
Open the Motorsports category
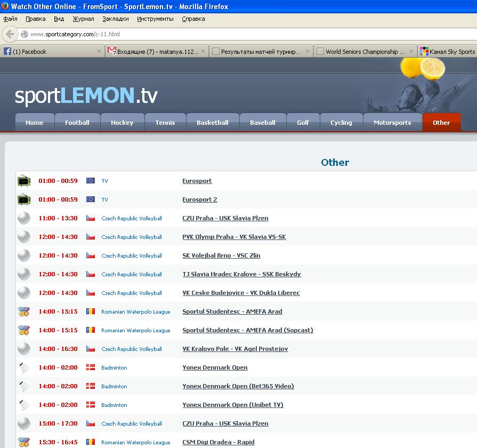392,122
